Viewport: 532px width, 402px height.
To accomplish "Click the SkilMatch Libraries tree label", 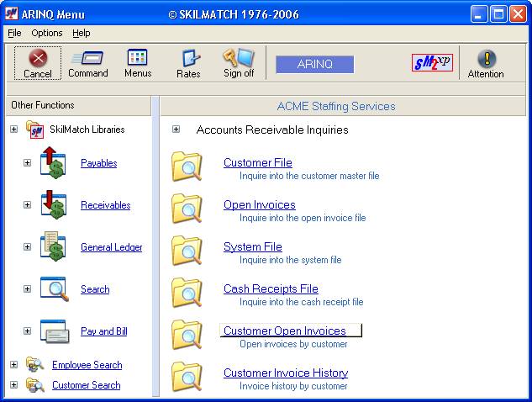I will pyautogui.click(x=87, y=130).
